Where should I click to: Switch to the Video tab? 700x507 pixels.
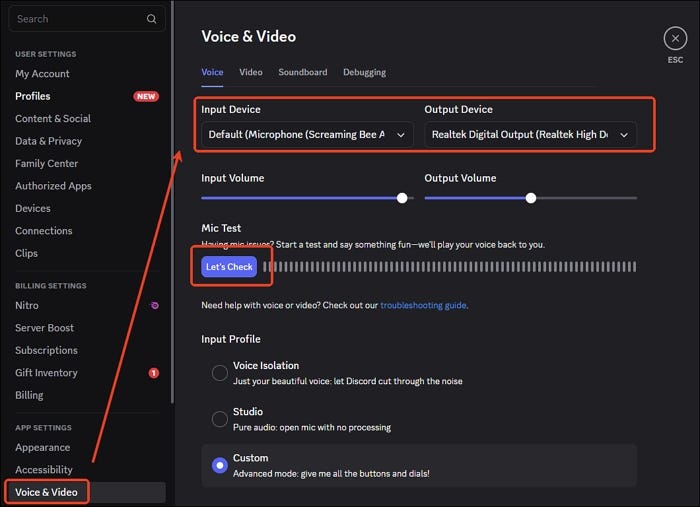[x=250, y=72]
